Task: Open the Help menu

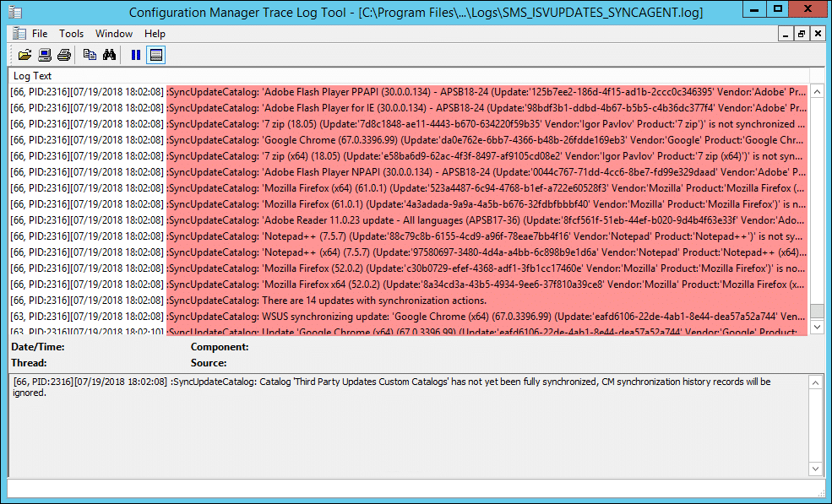Action: click(155, 34)
